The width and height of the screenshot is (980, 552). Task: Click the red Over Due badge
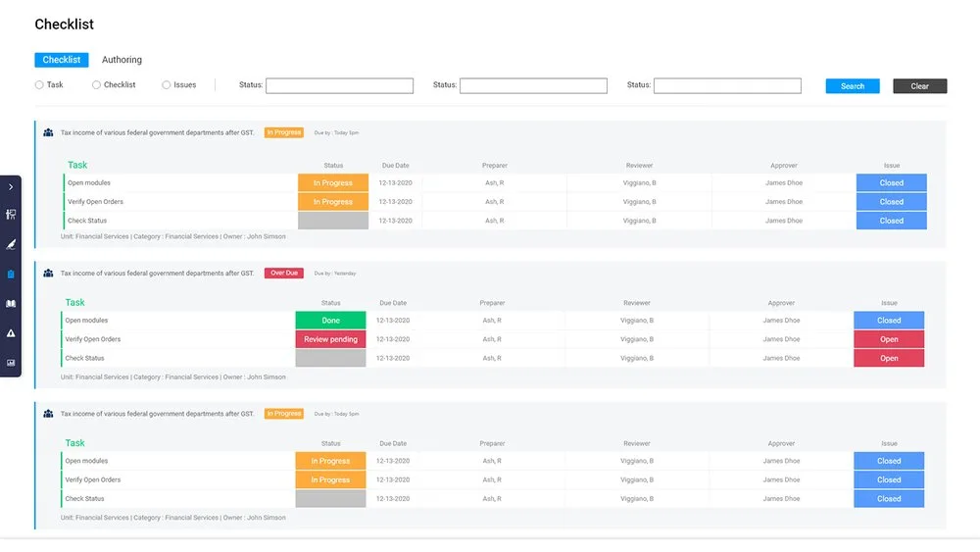pos(284,274)
